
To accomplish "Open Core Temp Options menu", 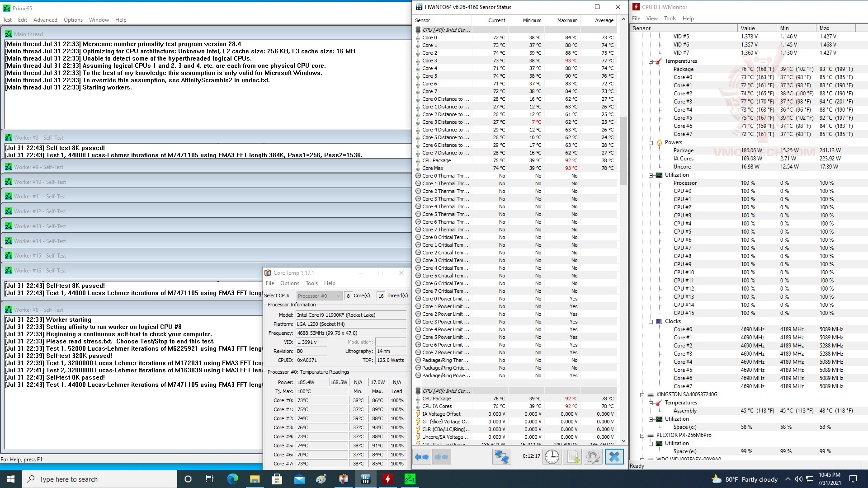I will click(x=289, y=283).
